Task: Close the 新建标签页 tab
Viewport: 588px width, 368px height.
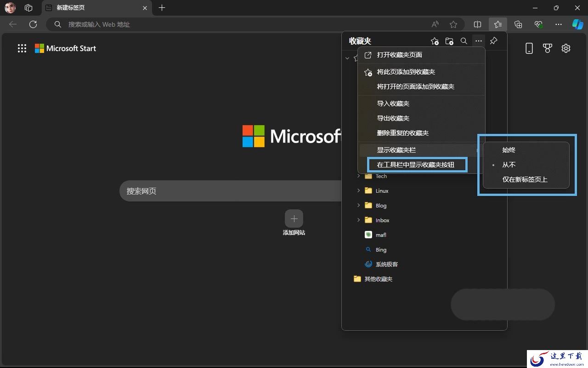Action: point(145,8)
